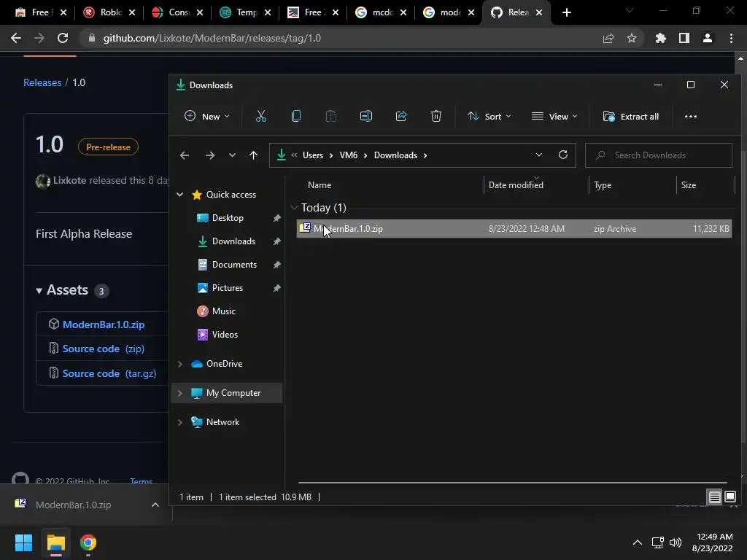747x560 pixels.
Task: Open the Sort dropdown
Action: click(489, 116)
